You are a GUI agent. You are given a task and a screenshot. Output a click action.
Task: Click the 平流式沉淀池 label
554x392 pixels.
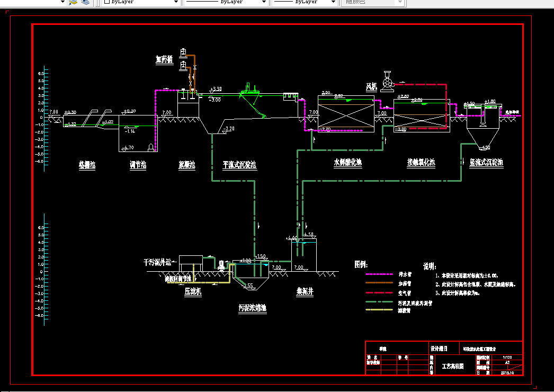click(x=239, y=165)
